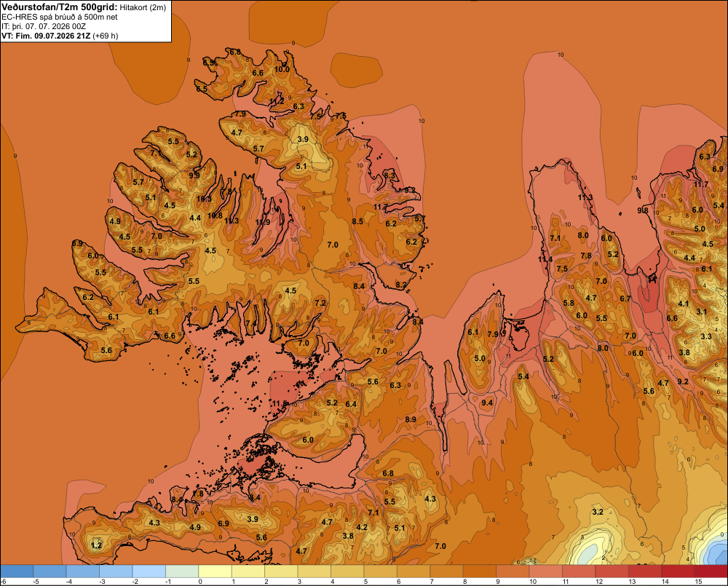Click the '1.2' temperature value on the map
The height and width of the screenshot is (586, 728).
pyautogui.click(x=96, y=545)
